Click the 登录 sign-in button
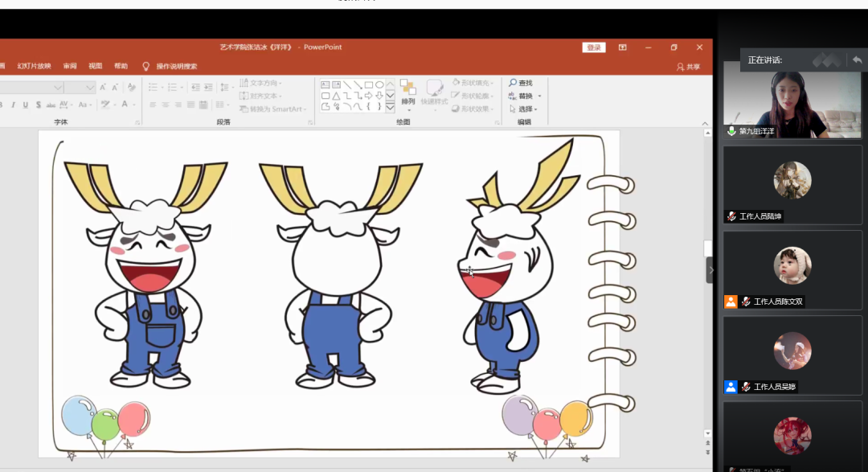 coord(593,47)
